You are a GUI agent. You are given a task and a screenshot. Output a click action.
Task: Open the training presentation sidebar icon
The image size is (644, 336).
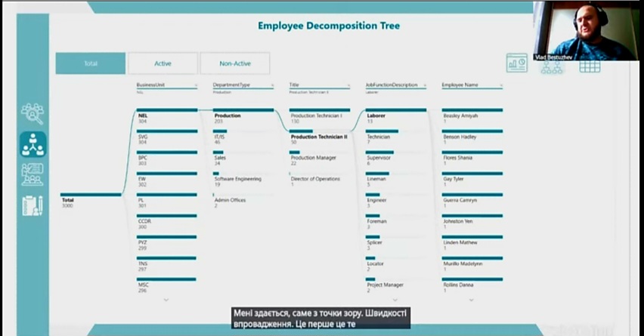tap(33, 174)
